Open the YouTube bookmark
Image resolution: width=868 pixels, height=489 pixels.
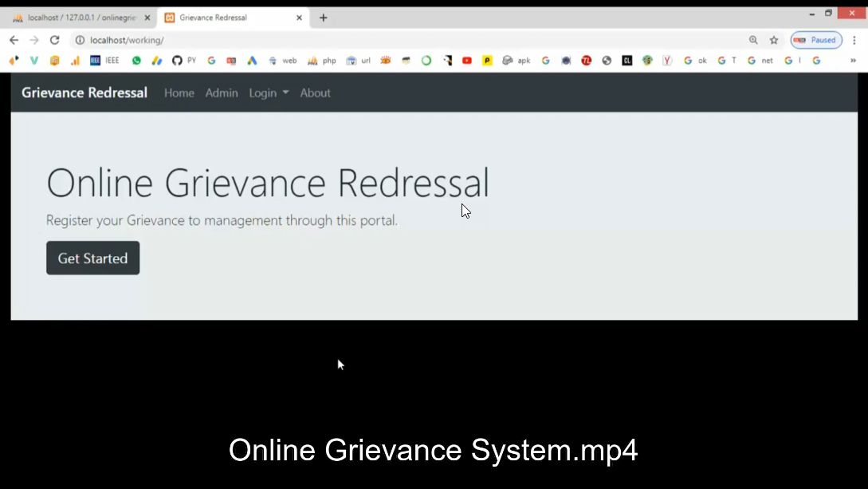467,61
